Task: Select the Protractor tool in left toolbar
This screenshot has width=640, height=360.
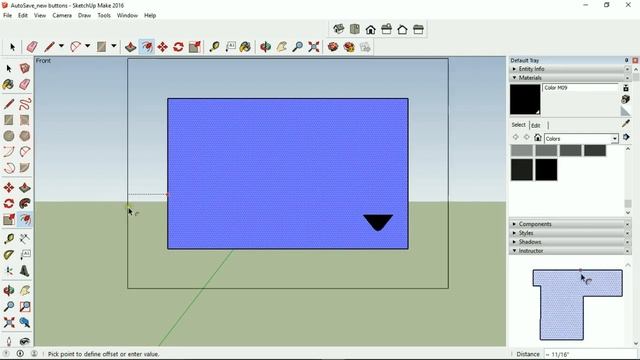Action: (x=9, y=255)
